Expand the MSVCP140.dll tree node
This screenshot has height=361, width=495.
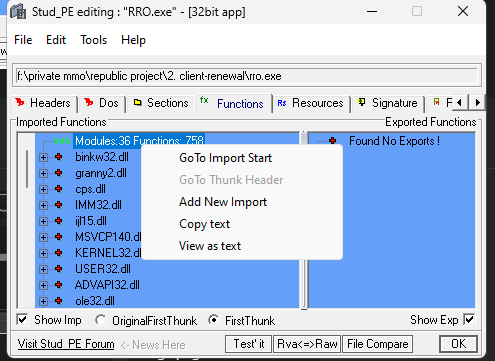pos(43,237)
